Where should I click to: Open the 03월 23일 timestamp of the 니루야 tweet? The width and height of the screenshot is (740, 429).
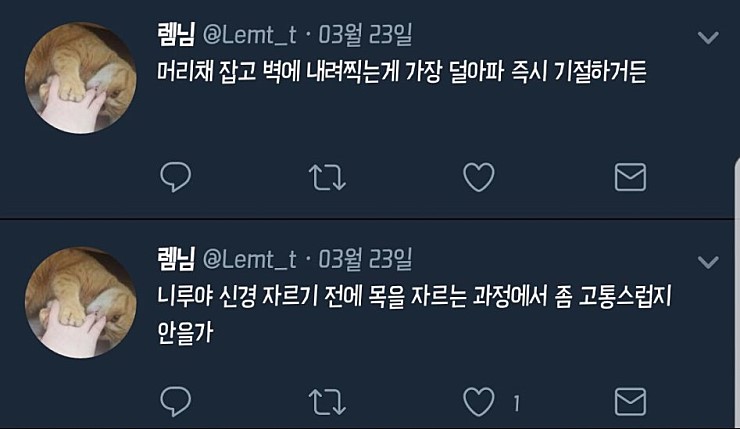[x=365, y=259]
